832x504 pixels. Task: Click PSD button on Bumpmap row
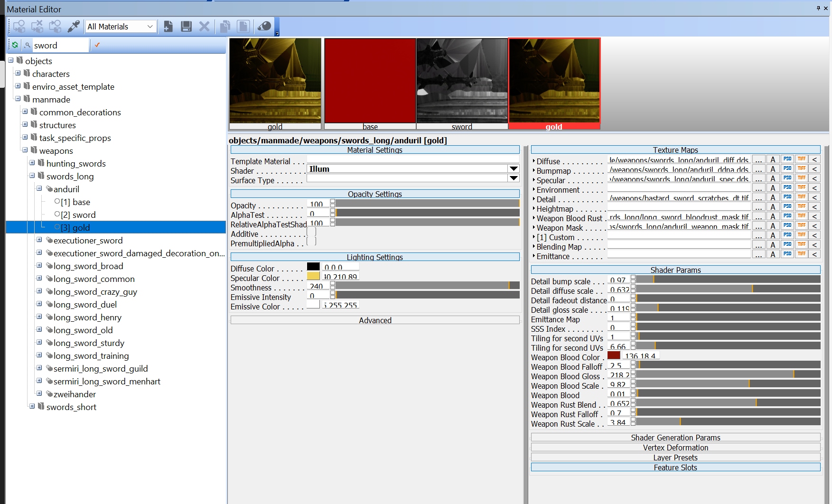[x=787, y=168]
